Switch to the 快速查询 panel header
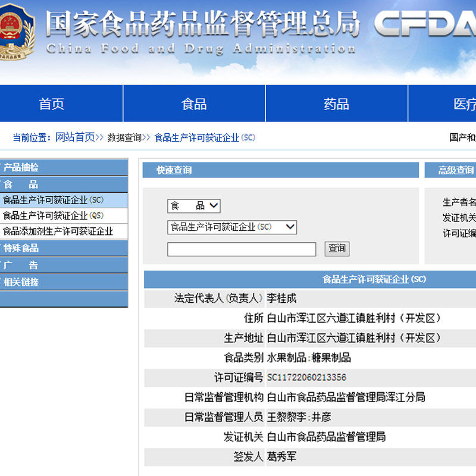This screenshot has width=476, height=476. pyautogui.click(x=280, y=170)
